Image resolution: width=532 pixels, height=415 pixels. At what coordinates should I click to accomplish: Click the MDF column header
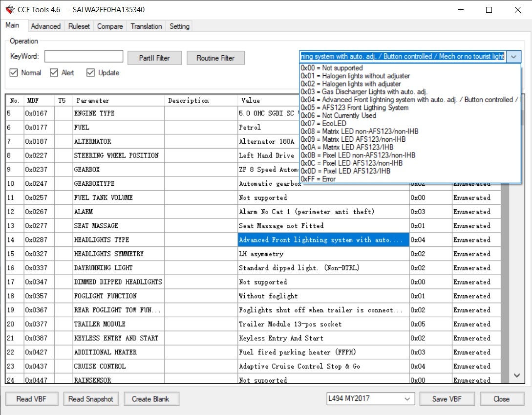(x=39, y=101)
